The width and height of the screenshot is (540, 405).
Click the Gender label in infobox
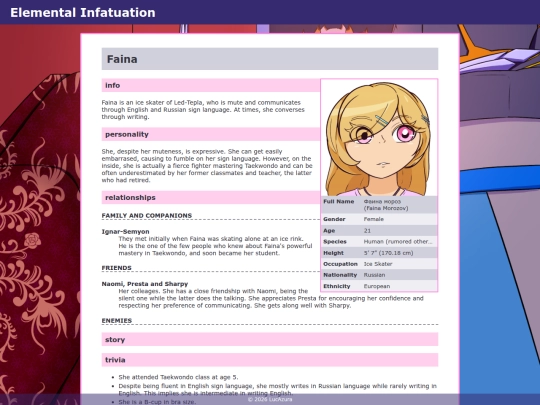coord(334,219)
